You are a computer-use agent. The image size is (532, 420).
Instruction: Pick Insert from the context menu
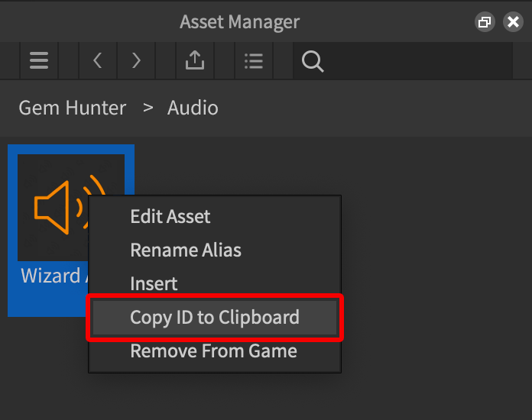(x=154, y=284)
